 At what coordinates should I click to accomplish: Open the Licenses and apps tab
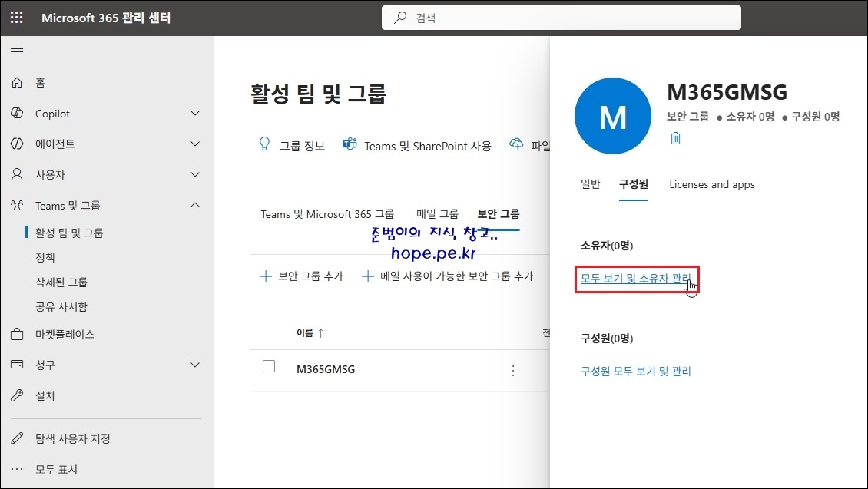click(712, 185)
